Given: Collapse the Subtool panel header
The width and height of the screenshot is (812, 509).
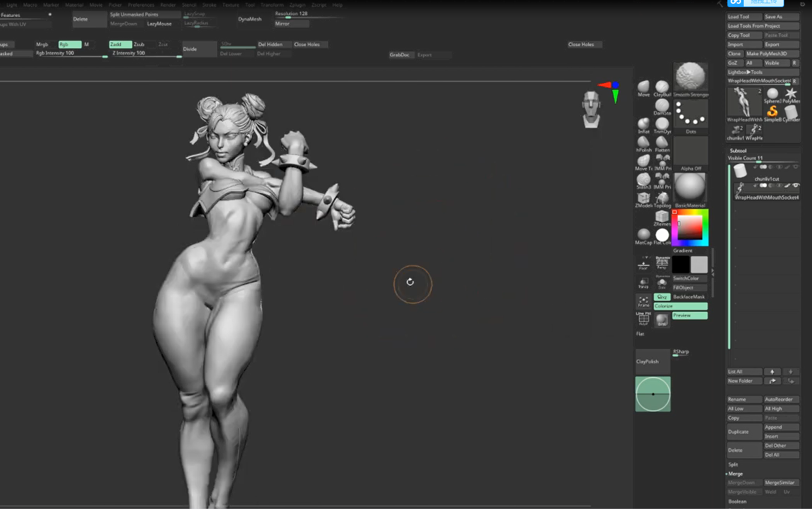Looking at the screenshot, I should coord(738,151).
